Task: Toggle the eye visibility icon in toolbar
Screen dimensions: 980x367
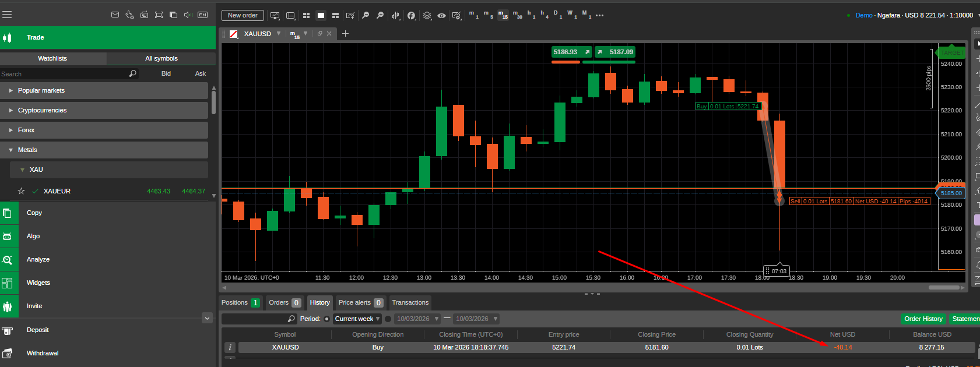Action: coord(441,16)
